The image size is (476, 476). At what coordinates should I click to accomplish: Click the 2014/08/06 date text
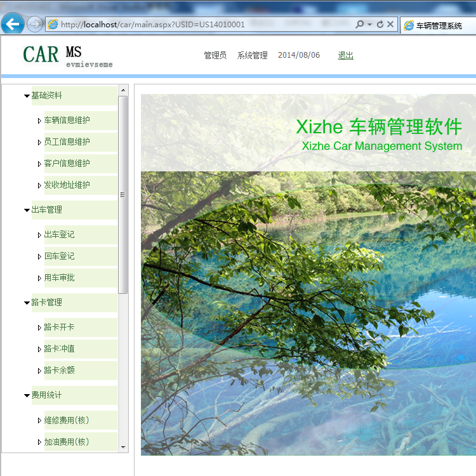point(299,55)
